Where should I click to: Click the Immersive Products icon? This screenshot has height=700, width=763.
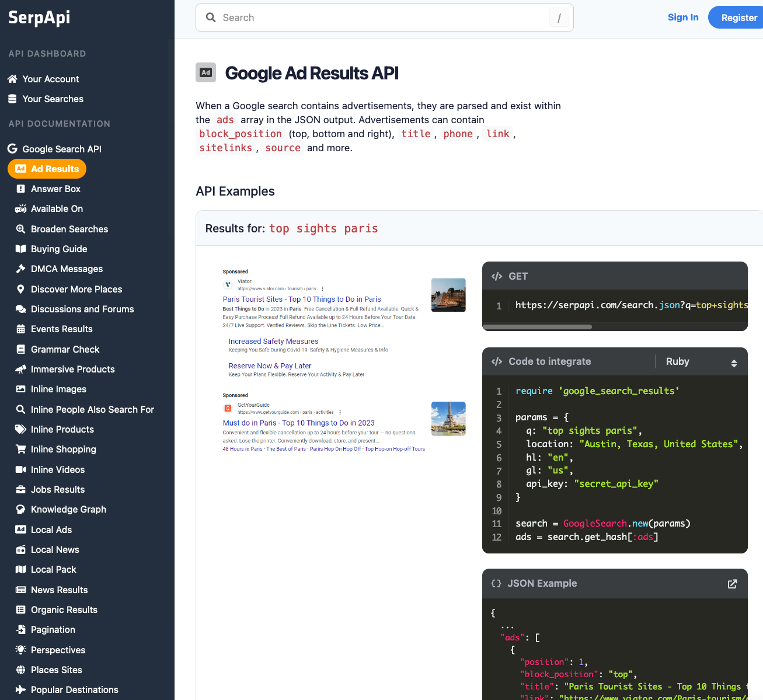pos(20,369)
